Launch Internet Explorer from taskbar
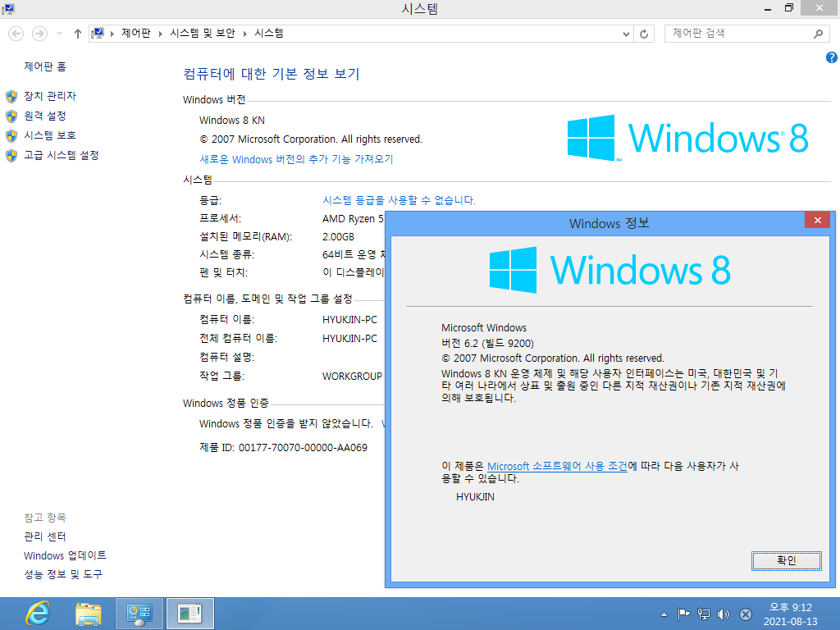 click(x=38, y=614)
